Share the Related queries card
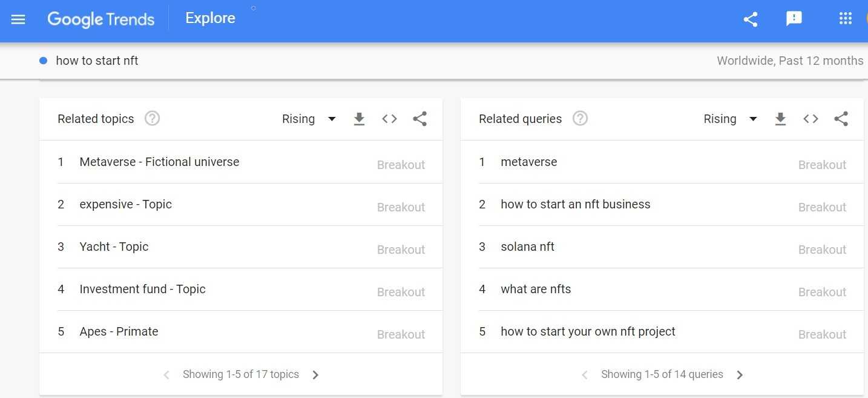This screenshot has width=868, height=398. (841, 119)
